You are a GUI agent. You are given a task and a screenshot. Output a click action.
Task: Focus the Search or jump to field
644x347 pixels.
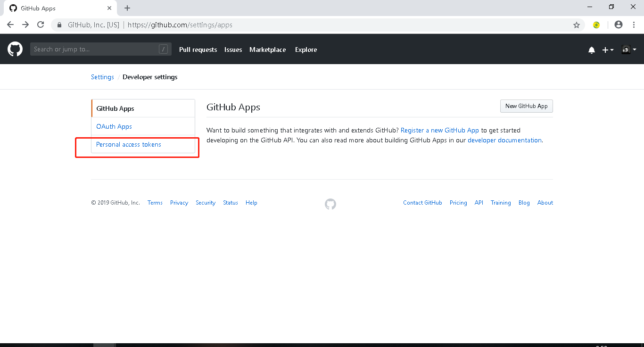(x=101, y=49)
